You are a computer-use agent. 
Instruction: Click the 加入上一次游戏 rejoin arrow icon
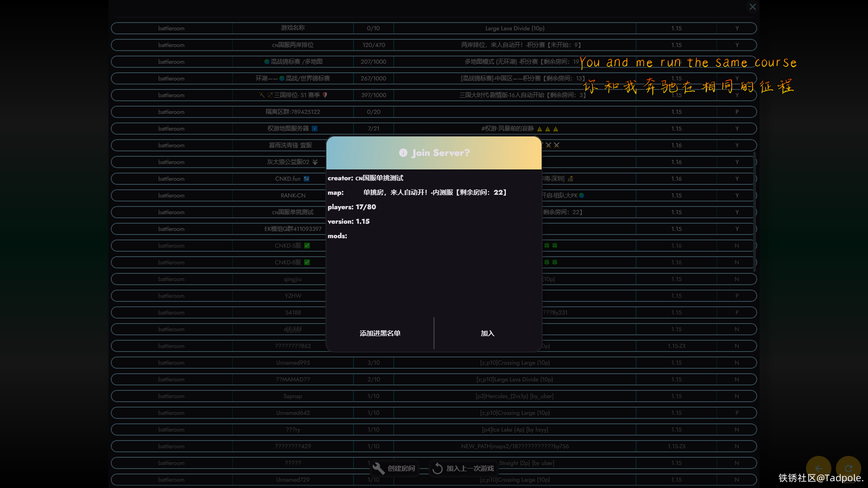[x=437, y=469]
